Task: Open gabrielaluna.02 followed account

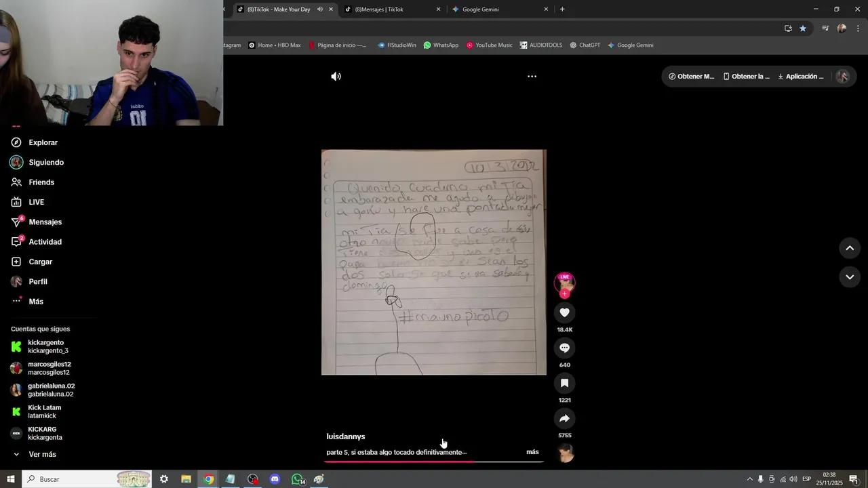Action: click(x=51, y=390)
